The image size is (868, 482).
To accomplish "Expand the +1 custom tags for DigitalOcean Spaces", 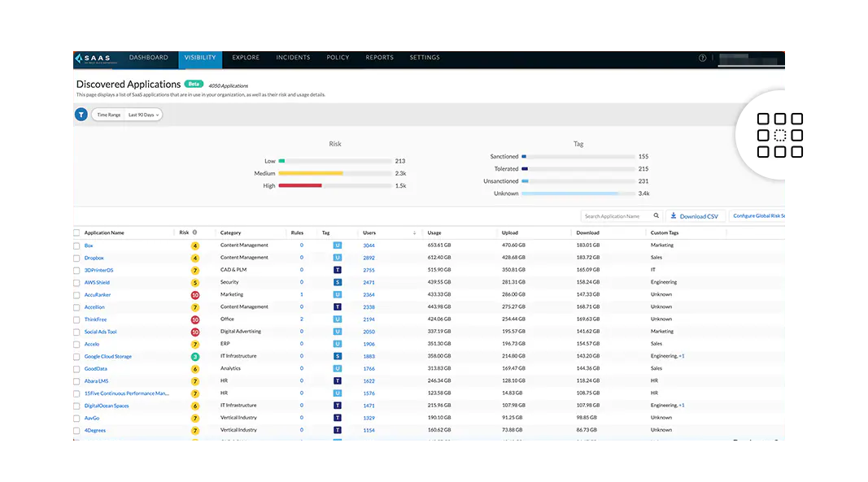I will point(682,406).
